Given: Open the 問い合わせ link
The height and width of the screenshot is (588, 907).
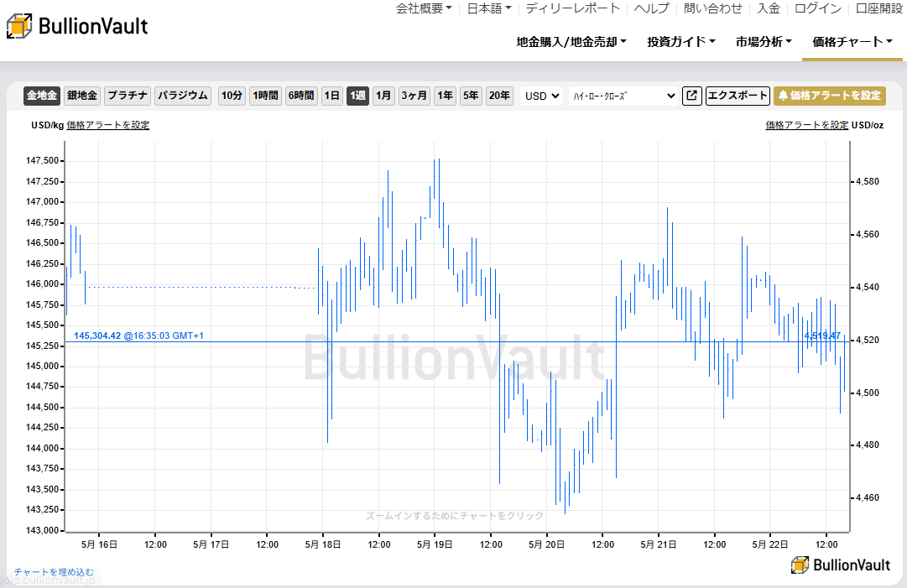Looking at the screenshot, I should tap(712, 8).
